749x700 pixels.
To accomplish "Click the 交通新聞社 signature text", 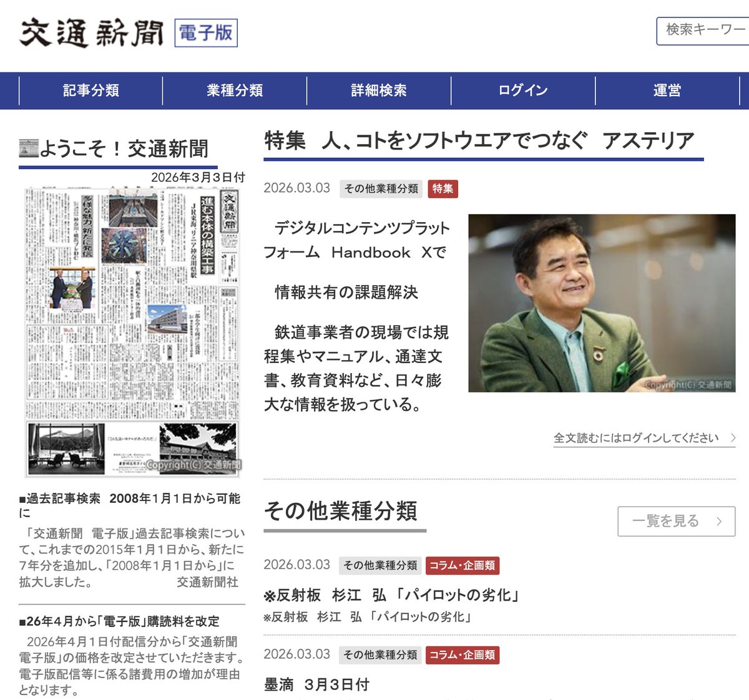I will click(x=207, y=582).
